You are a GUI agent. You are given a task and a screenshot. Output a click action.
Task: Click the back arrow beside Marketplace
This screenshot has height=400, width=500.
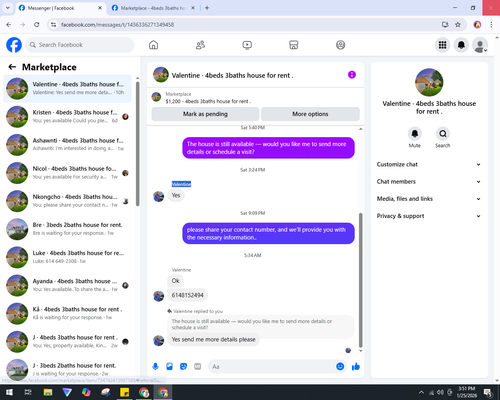(x=12, y=67)
